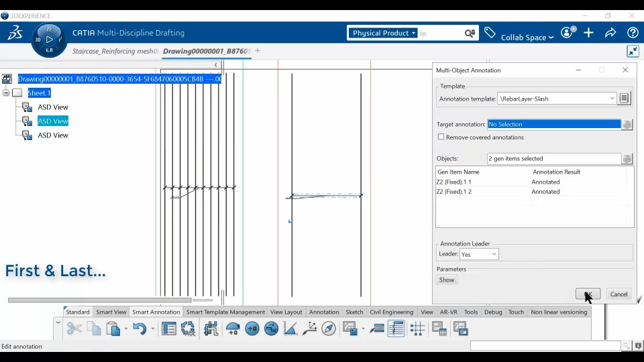Switch to the Standard tab
This screenshot has width=644, height=362.
[x=78, y=312]
